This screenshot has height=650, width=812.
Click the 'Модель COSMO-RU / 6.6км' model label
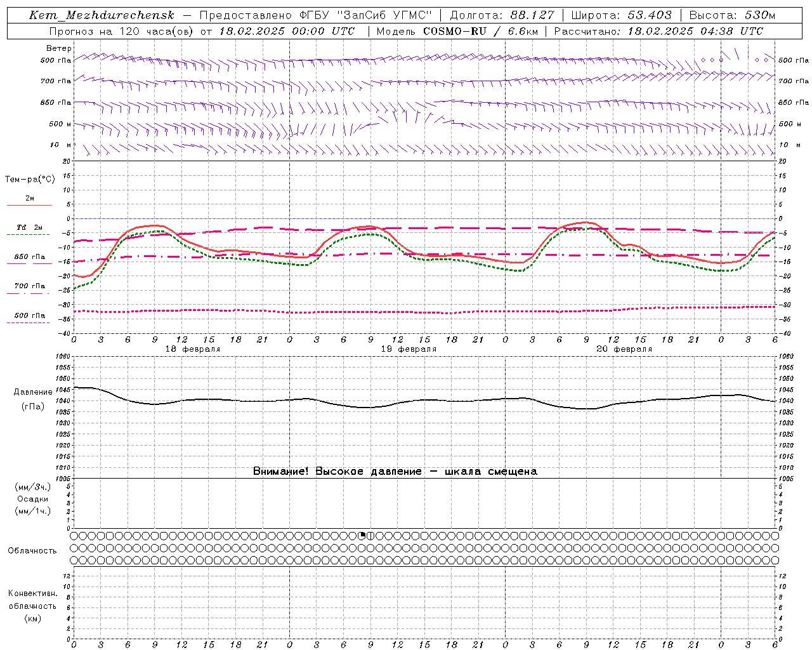pos(457,31)
